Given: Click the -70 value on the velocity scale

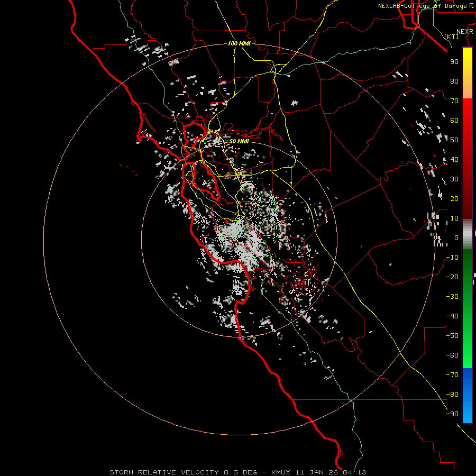Looking at the screenshot, I should [x=452, y=375].
